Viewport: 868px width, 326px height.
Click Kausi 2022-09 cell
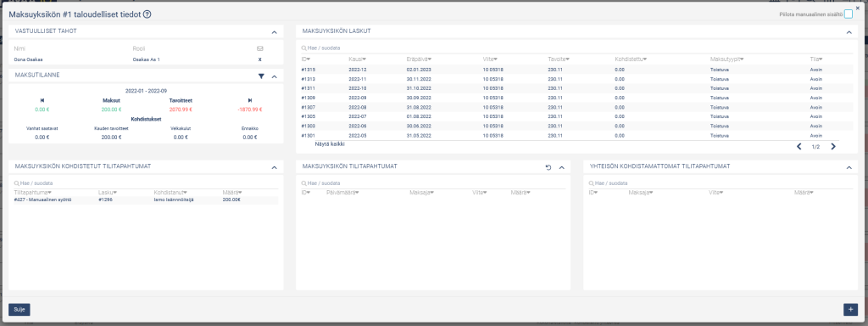tap(358, 98)
